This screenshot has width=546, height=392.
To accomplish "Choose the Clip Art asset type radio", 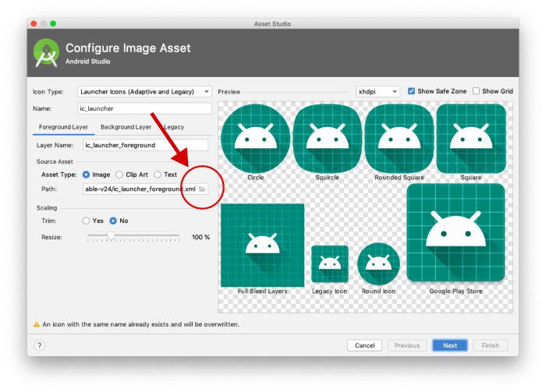I will 119,175.
